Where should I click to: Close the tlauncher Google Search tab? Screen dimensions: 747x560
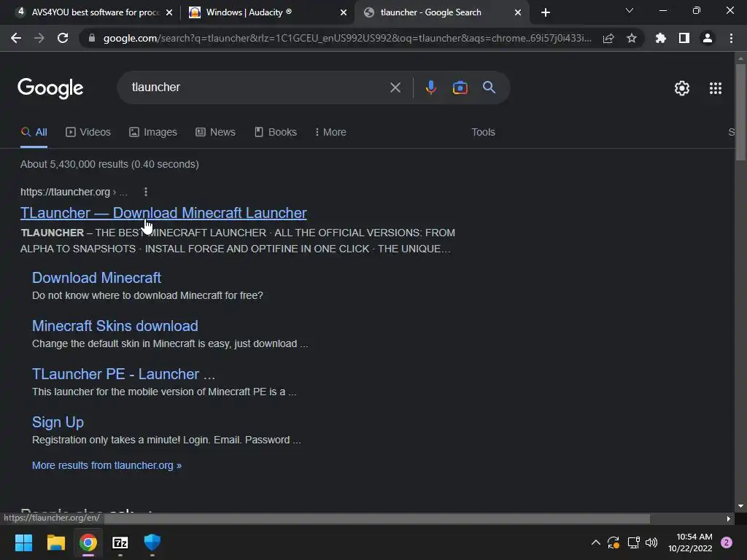[x=518, y=12]
